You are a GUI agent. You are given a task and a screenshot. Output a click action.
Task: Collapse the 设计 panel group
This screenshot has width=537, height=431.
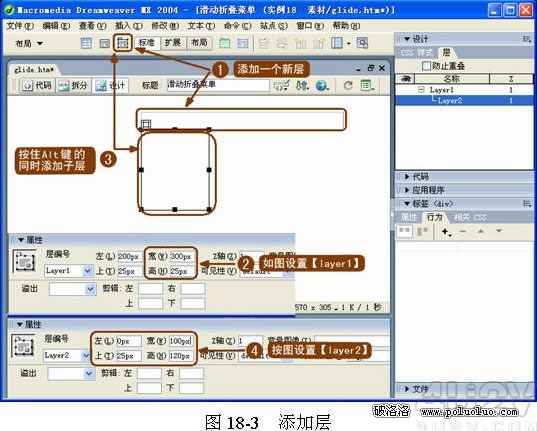pos(407,39)
